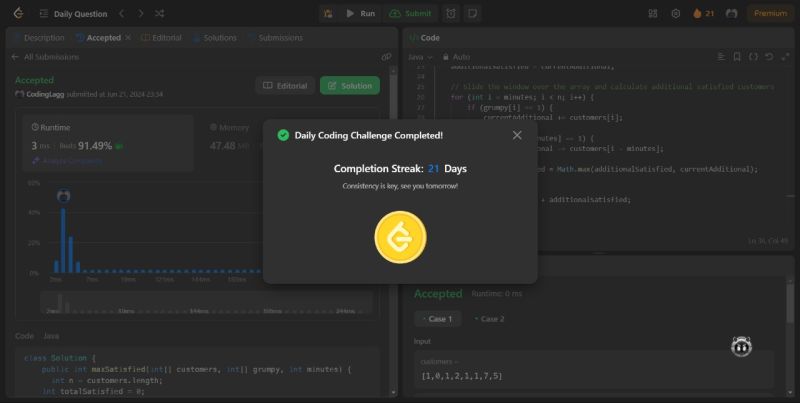Close the Daily Coding Challenge dialog
Screen dimensions: 800x403
(517, 135)
